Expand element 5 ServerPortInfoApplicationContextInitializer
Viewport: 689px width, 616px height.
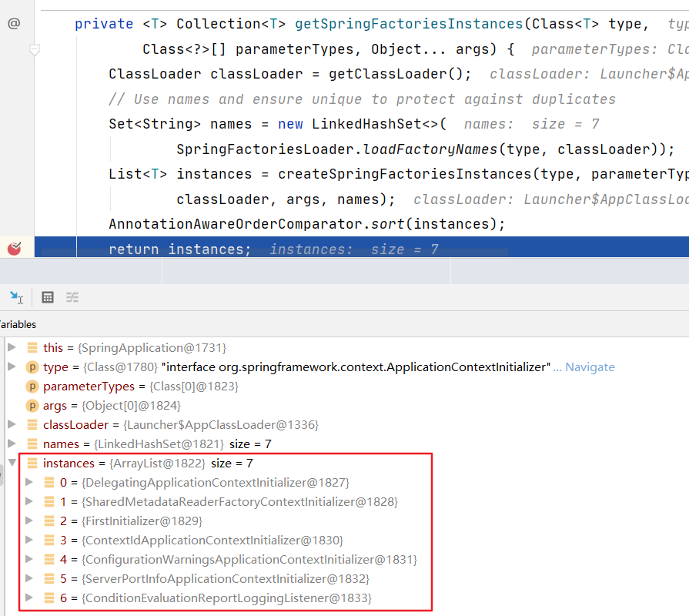click(29, 578)
